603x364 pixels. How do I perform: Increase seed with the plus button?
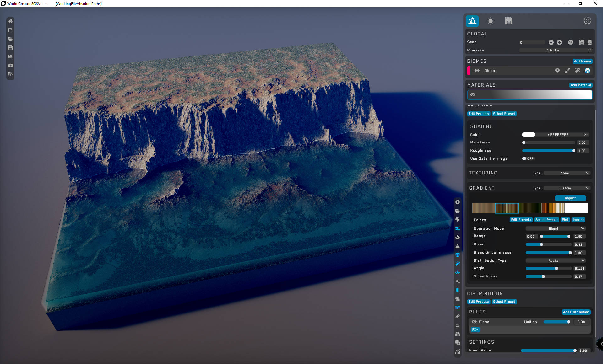point(559,42)
